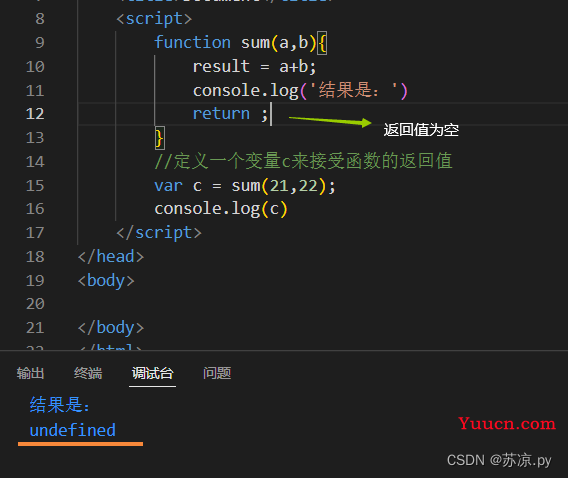This screenshot has width=568, height=478.
Task: Click line number 9 in the gutter
Action: click(x=40, y=43)
